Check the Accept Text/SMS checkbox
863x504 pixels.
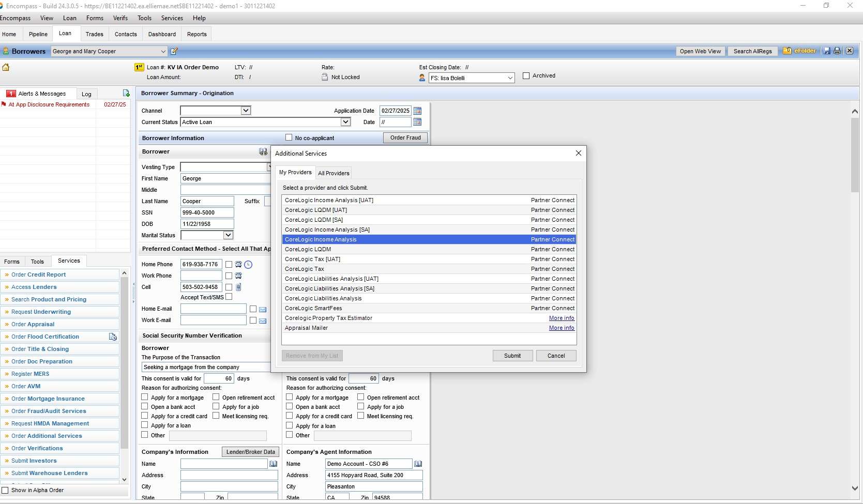pos(229,297)
